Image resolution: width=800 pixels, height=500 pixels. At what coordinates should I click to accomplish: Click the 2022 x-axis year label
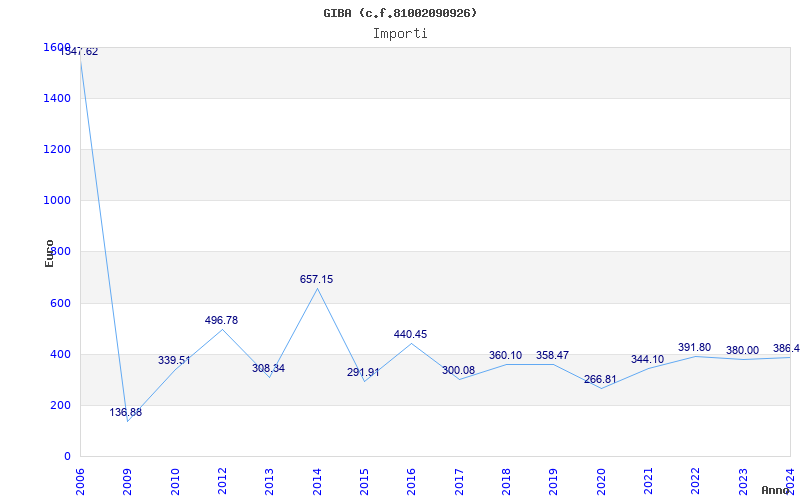696,481
